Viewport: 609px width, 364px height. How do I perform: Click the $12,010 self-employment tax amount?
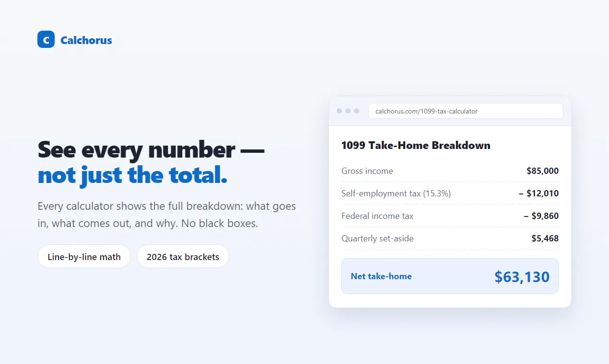(539, 193)
